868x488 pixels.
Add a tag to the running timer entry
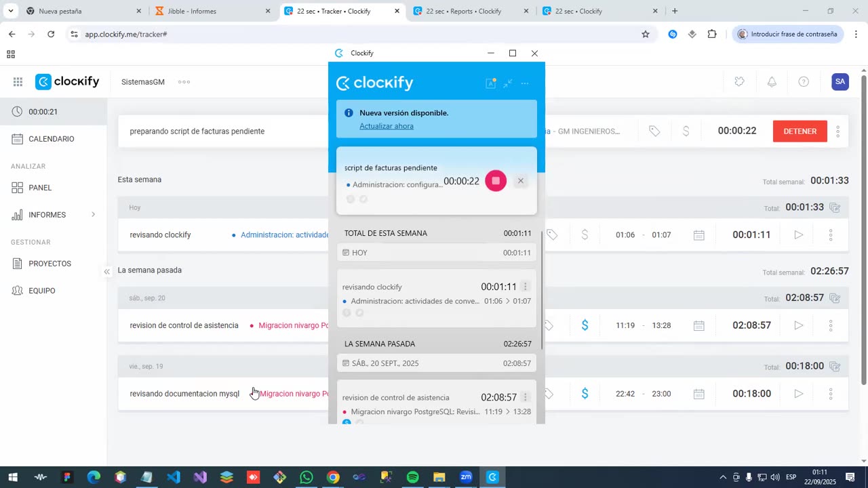coord(654,131)
